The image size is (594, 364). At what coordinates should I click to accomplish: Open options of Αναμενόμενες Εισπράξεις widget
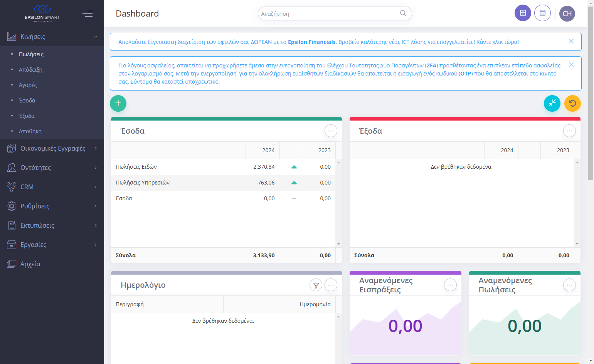coord(450,285)
